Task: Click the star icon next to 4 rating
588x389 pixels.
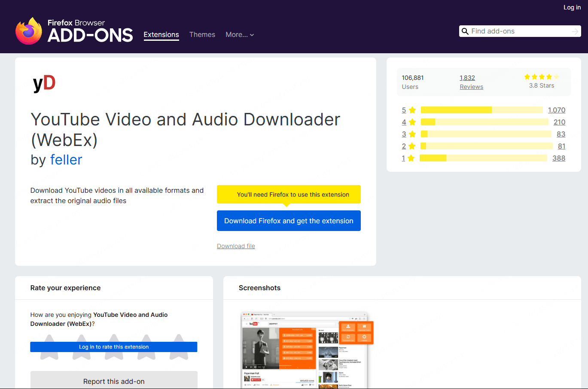Action: tap(412, 122)
